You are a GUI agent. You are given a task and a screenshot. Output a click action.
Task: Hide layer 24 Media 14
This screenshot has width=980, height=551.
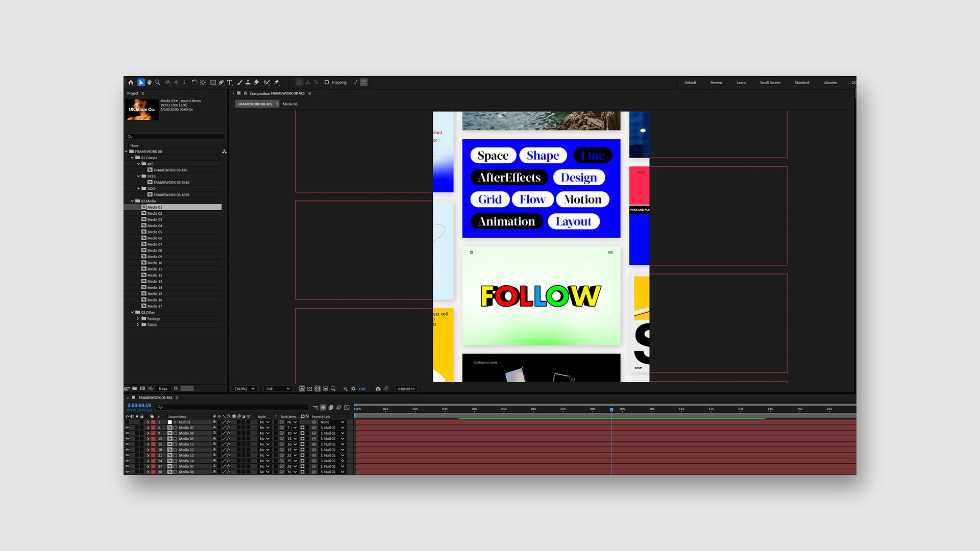127,461
